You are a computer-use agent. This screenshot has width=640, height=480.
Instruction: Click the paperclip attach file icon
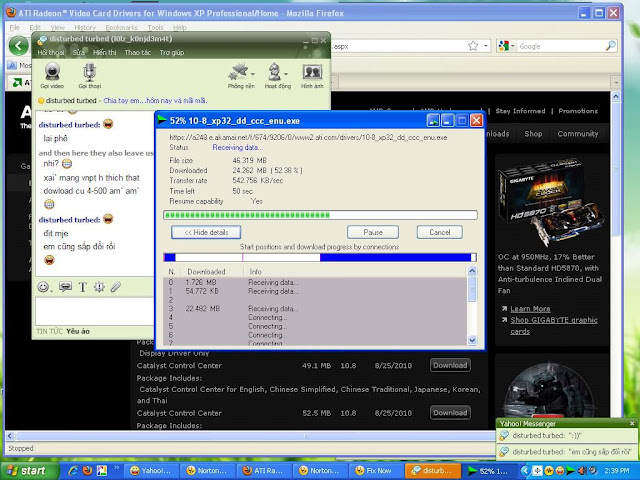(115, 287)
